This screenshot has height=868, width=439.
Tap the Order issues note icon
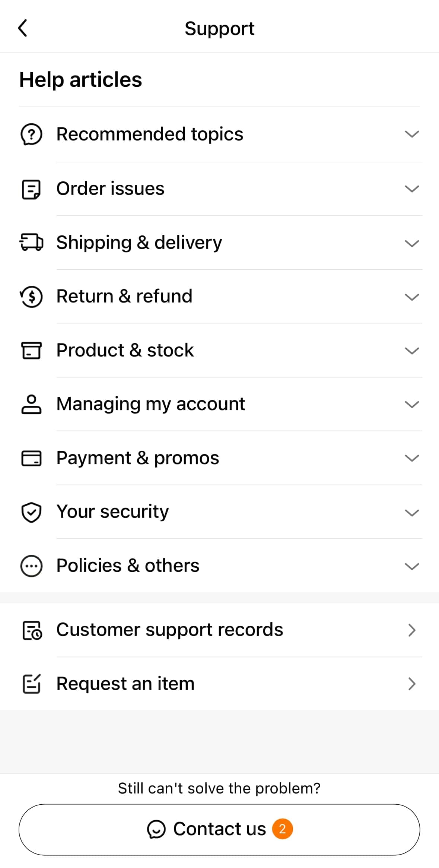pyautogui.click(x=31, y=189)
